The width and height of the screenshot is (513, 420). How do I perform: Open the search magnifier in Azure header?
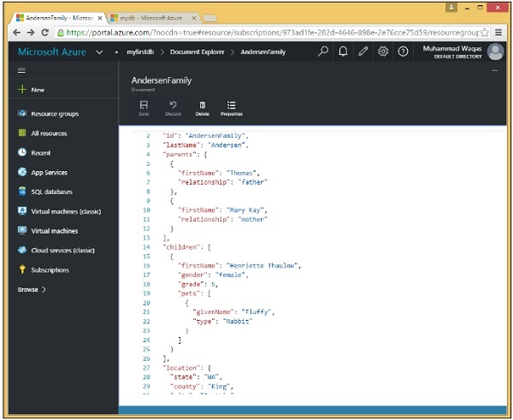point(323,51)
